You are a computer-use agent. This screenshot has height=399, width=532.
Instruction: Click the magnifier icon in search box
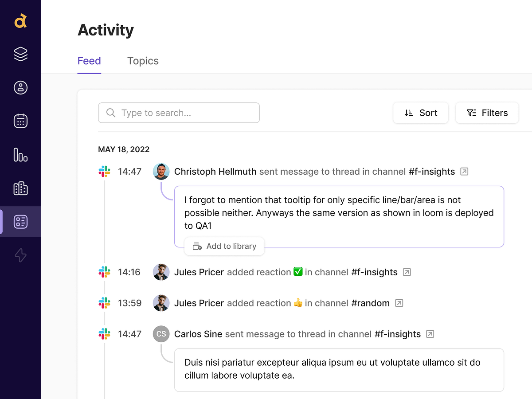[111, 113]
